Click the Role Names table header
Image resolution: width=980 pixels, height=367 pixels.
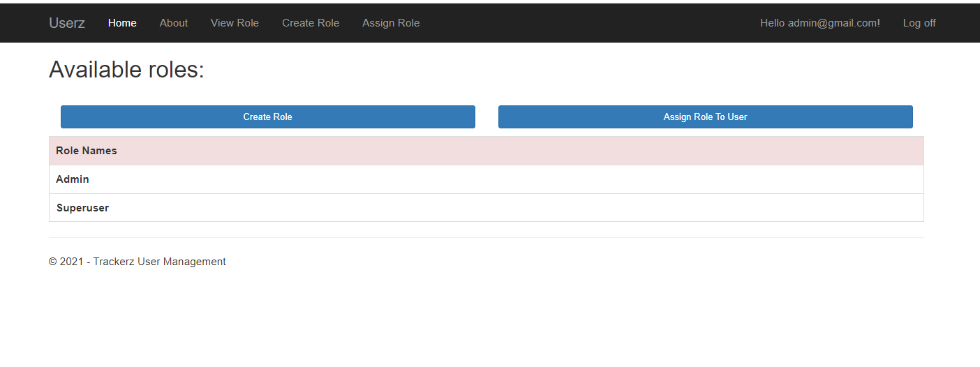(87, 151)
